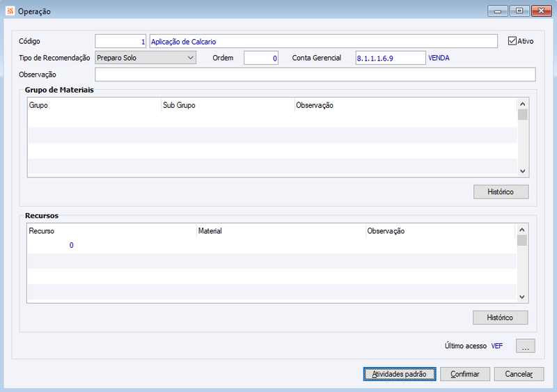Click the Ordem input field

tap(261, 58)
